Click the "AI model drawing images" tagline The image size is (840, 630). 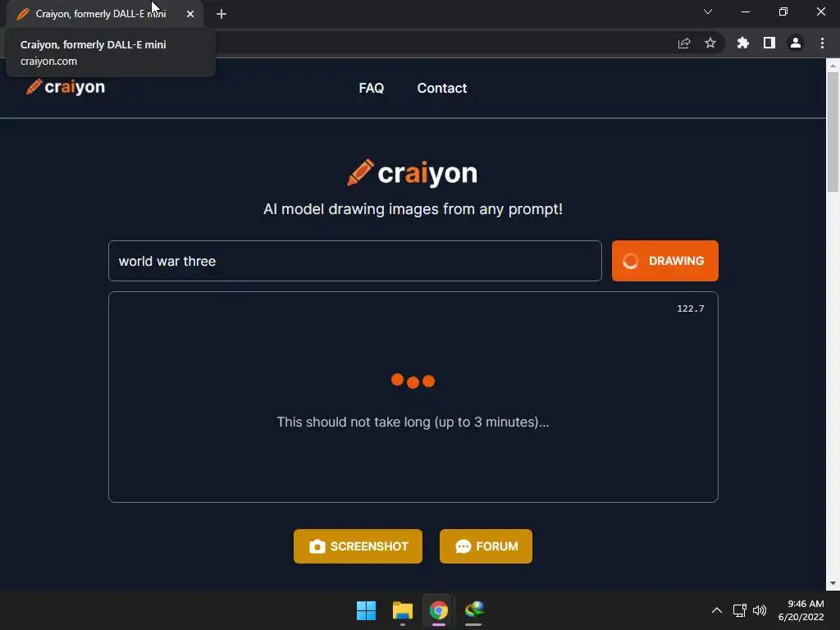(x=413, y=209)
